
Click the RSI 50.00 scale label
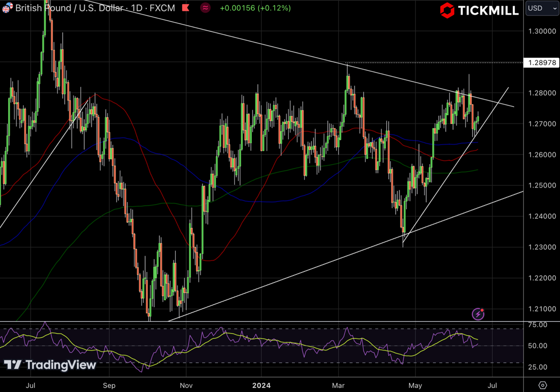click(x=538, y=346)
